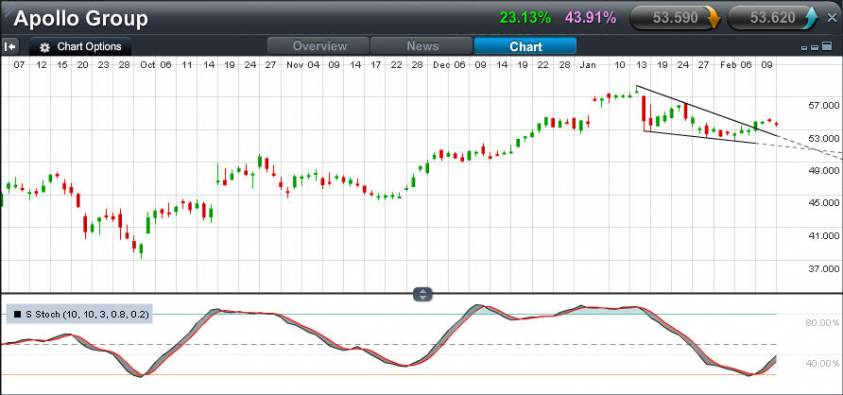Click the Feb 06 date label

tap(736, 64)
